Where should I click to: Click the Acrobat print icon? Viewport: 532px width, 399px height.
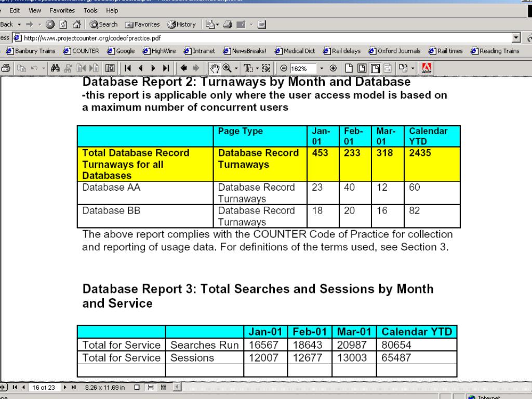pyautogui.click(x=5, y=68)
